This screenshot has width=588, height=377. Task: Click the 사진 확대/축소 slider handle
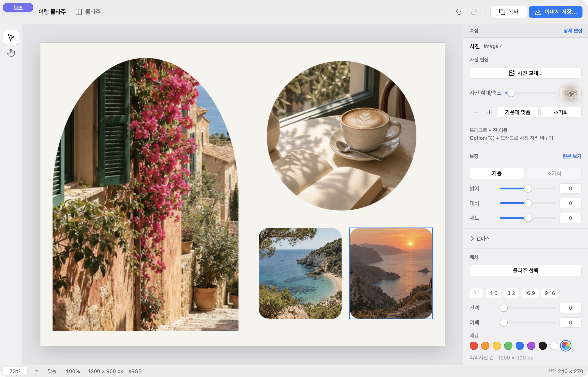pyautogui.click(x=511, y=93)
